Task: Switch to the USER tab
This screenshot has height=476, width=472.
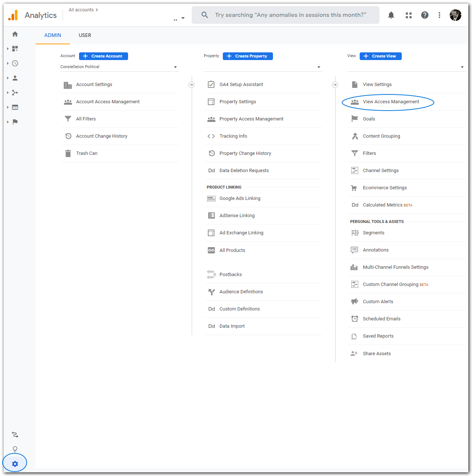Action: (x=85, y=36)
